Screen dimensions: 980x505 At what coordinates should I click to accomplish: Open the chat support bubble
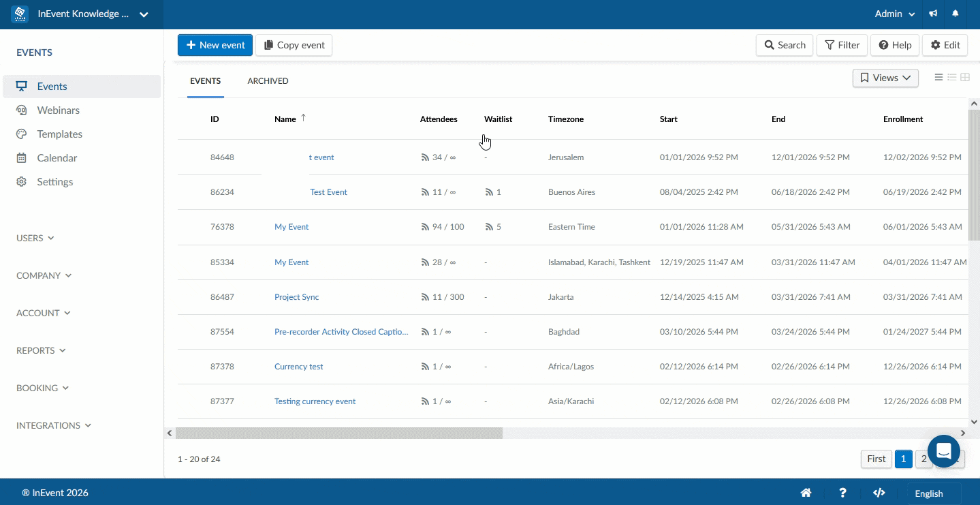[944, 451]
